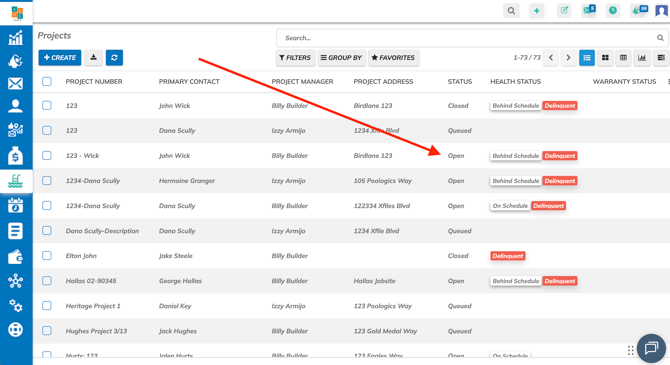Open the lifebuoy help sidebar icon
The height and width of the screenshot is (365, 670).
(15, 330)
